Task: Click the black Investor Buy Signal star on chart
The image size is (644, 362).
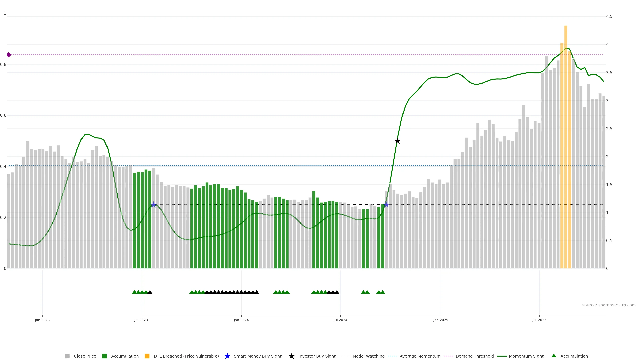Action: 397,141
